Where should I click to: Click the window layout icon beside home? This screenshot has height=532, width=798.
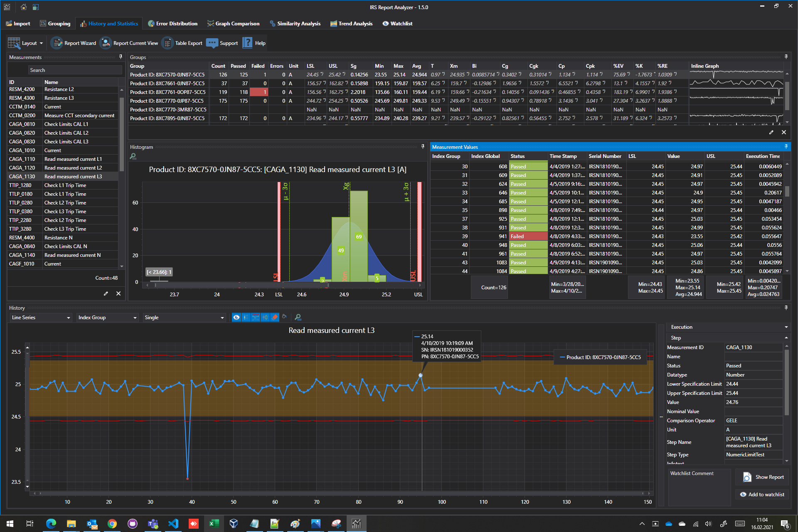coord(36,7)
